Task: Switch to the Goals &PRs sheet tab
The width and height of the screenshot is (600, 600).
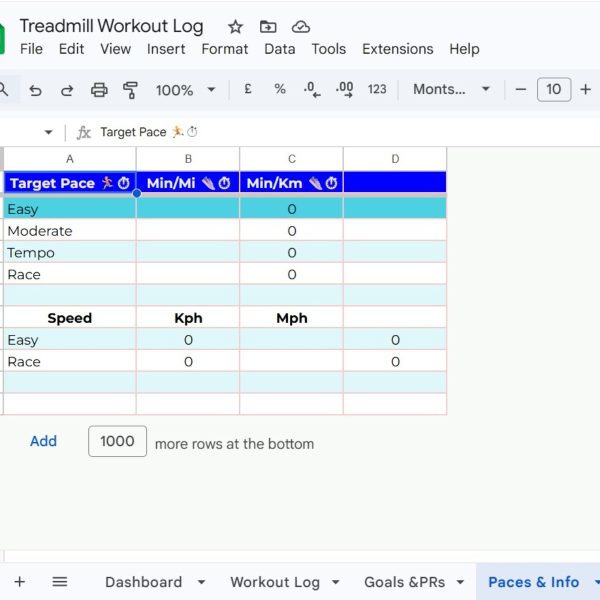Action: point(404,582)
